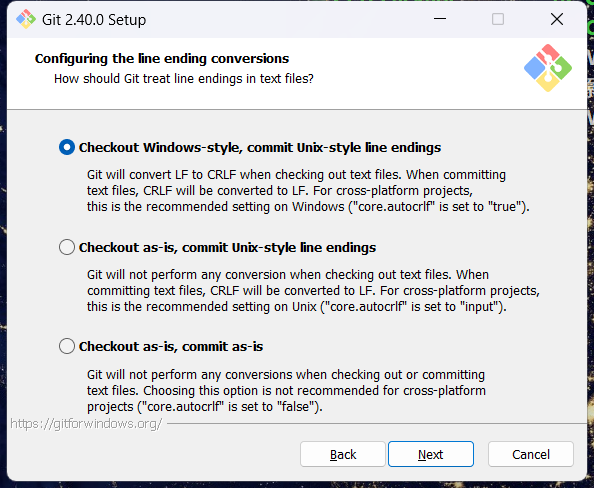Click 'Configuring the line ending conversions' heading
Viewport: 594px width, 488px height.
[x=162, y=59]
